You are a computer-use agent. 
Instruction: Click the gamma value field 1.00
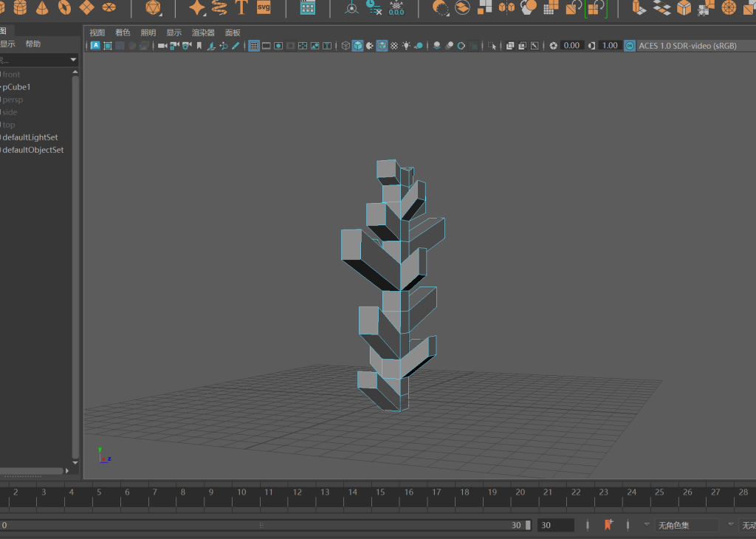(x=610, y=46)
